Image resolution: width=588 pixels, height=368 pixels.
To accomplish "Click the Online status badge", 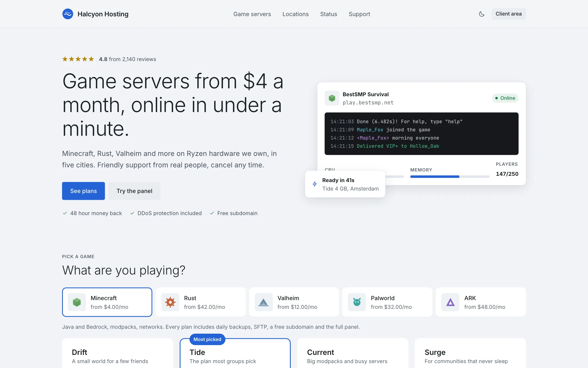I will point(505,98).
